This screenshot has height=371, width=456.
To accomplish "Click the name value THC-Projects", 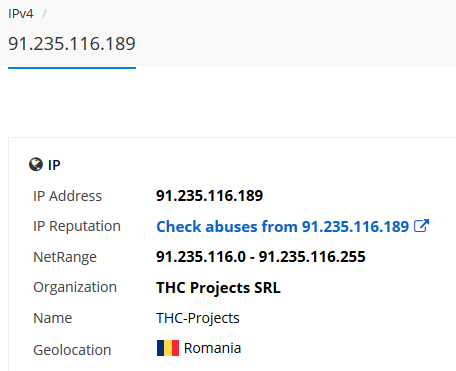I will tap(198, 318).
